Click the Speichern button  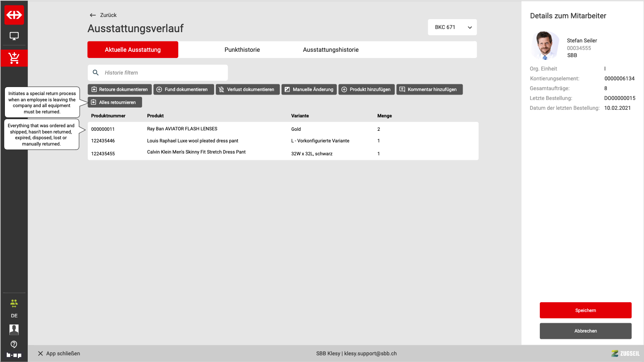coord(585,310)
